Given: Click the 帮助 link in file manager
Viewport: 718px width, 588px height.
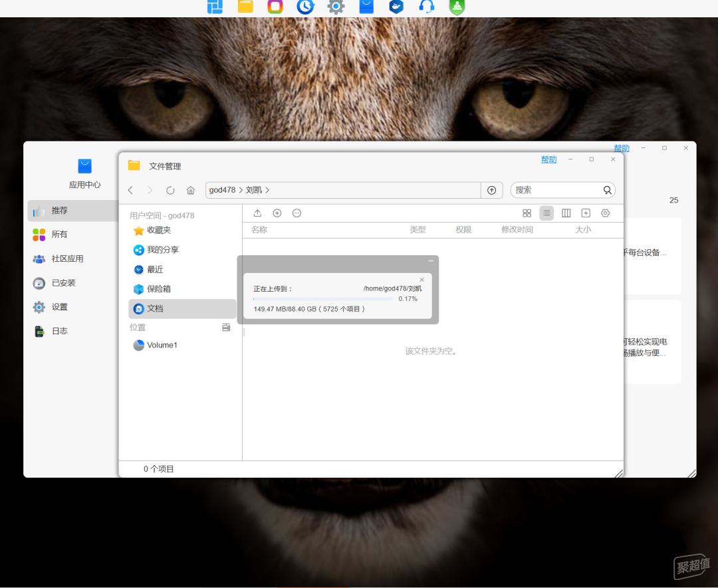Looking at the screenshot, I should pos(548,159).
